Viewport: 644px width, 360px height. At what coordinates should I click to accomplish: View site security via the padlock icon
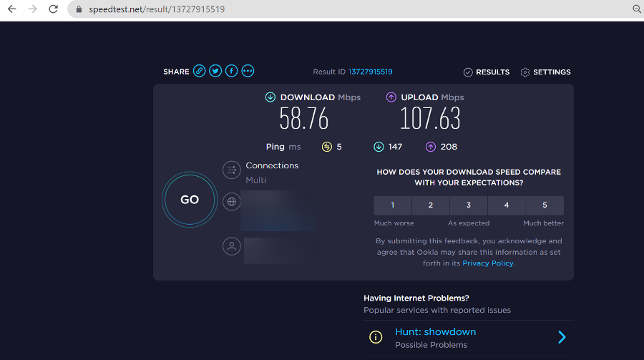click(x=79, y=9)
